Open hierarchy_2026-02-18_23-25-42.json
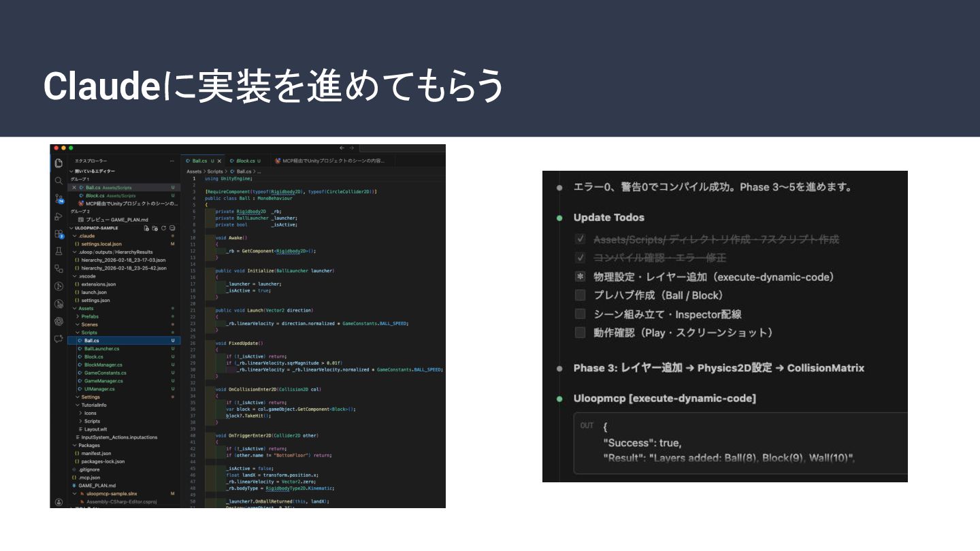The image size is (980, 551). point(124,268)
